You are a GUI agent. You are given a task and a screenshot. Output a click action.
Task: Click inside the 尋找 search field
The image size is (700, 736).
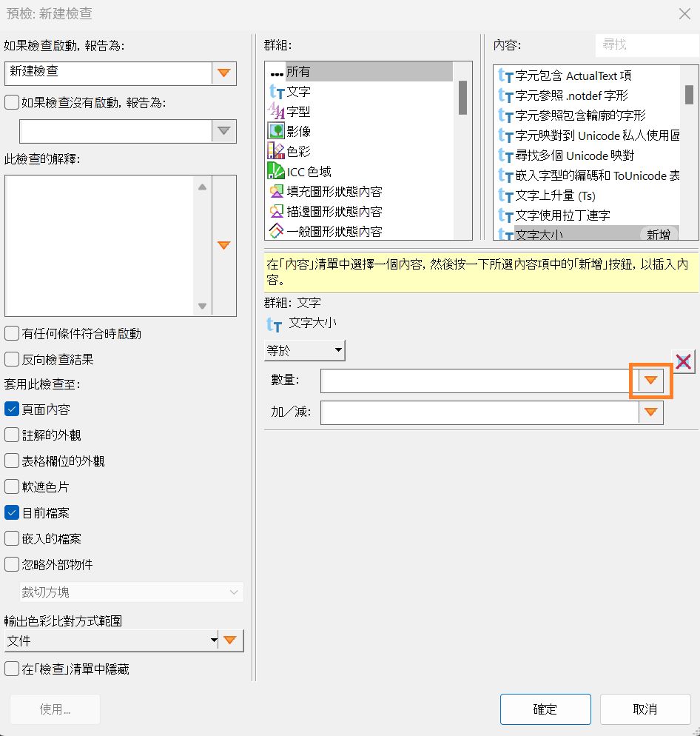tap(647, 45)
